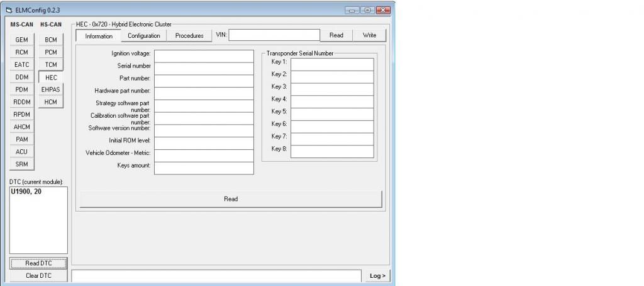
Task: Click the Key 1 transponder field
Action: tap(331, 64)
